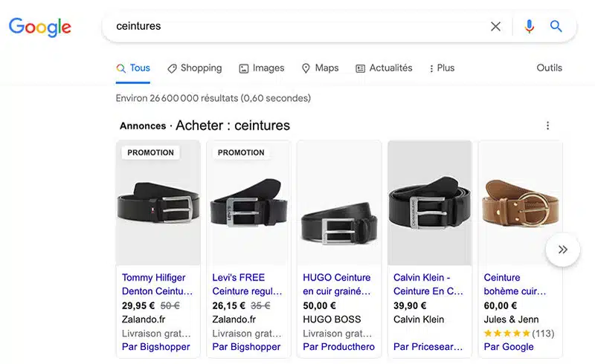Select the Actualités tab
Screen dimensions: 595x364
click(x=384, y=68)
